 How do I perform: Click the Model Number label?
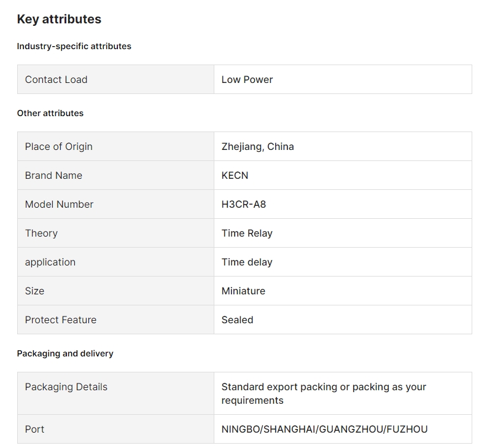click(59, 204)
